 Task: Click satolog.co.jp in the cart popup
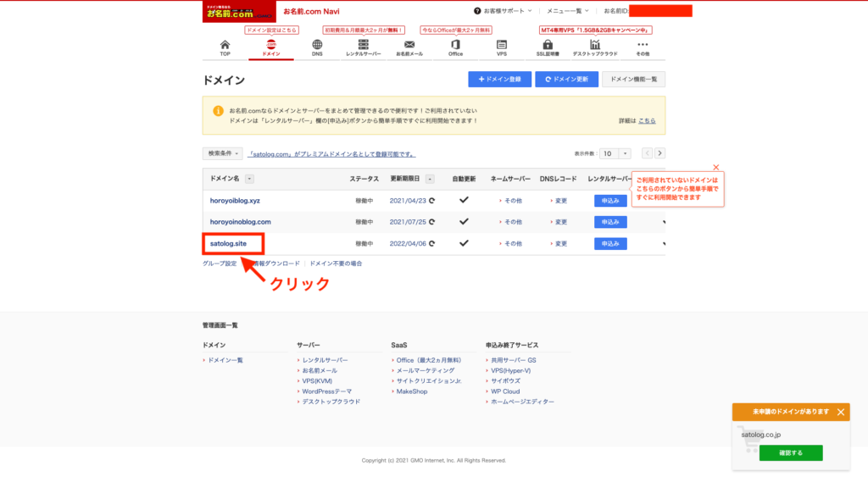point(760,435)
